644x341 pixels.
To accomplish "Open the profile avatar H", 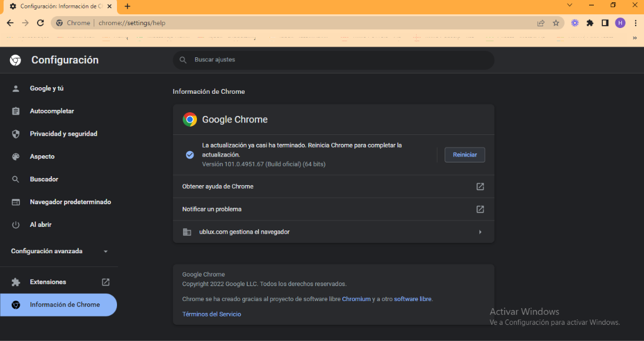I will pos(620,23).
